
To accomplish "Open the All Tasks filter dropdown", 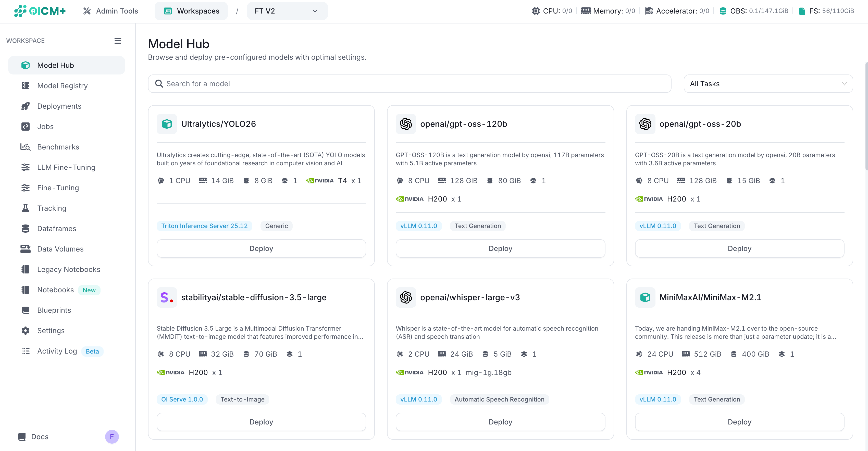I will pyautogui.click(x=768, y=84).
